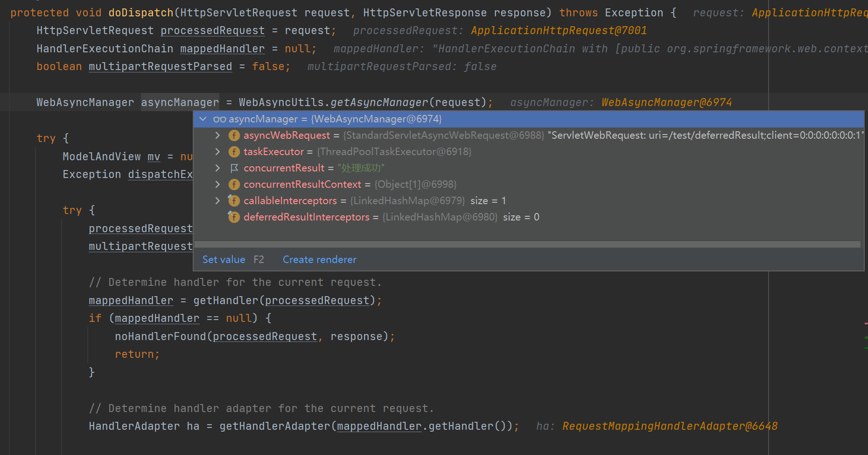This screenshot has width=868, height=455.
Task: Click the mappedHandler variable declaration
Action: [222, 49]
